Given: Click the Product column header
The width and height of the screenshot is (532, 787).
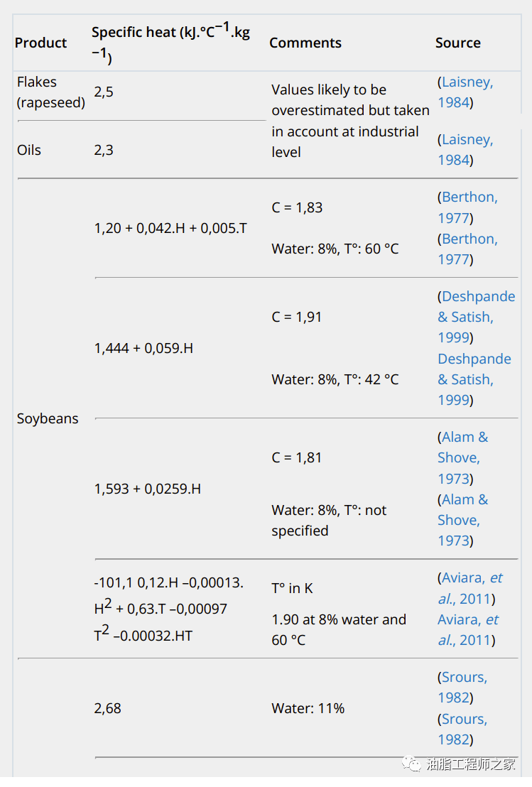Looking at the screenshot, I should tap(41, 43).
